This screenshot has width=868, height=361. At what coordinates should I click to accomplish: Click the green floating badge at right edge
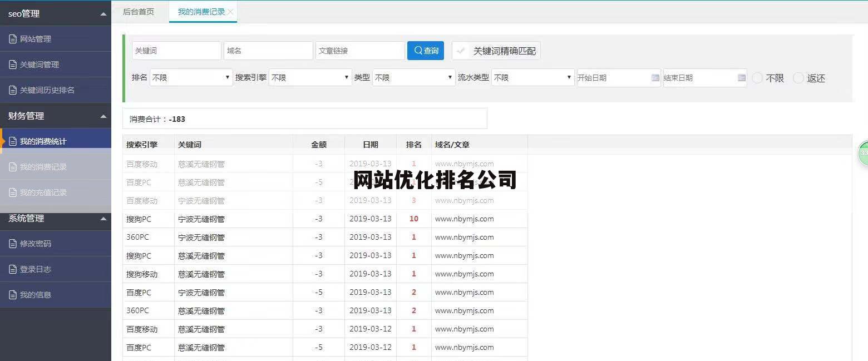click(863, 153)
